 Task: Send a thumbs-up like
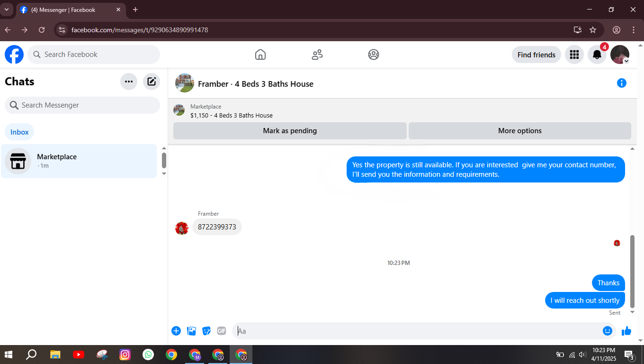(x=626, y=331)
